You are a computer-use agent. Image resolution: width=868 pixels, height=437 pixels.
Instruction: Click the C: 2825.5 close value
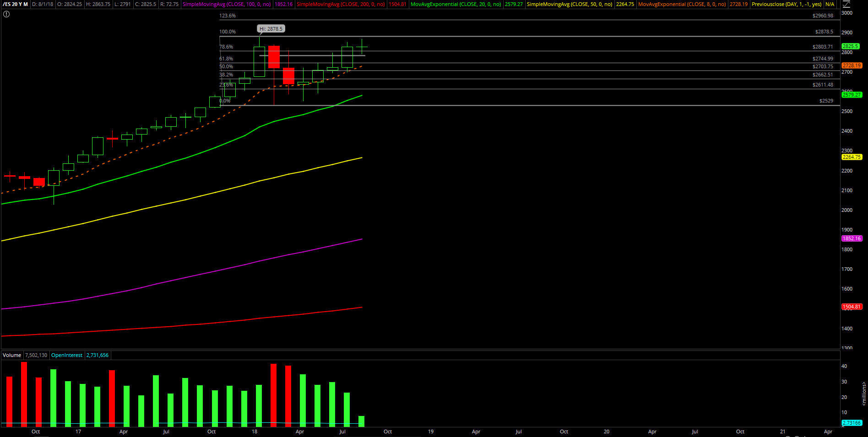tap(146, 4)
